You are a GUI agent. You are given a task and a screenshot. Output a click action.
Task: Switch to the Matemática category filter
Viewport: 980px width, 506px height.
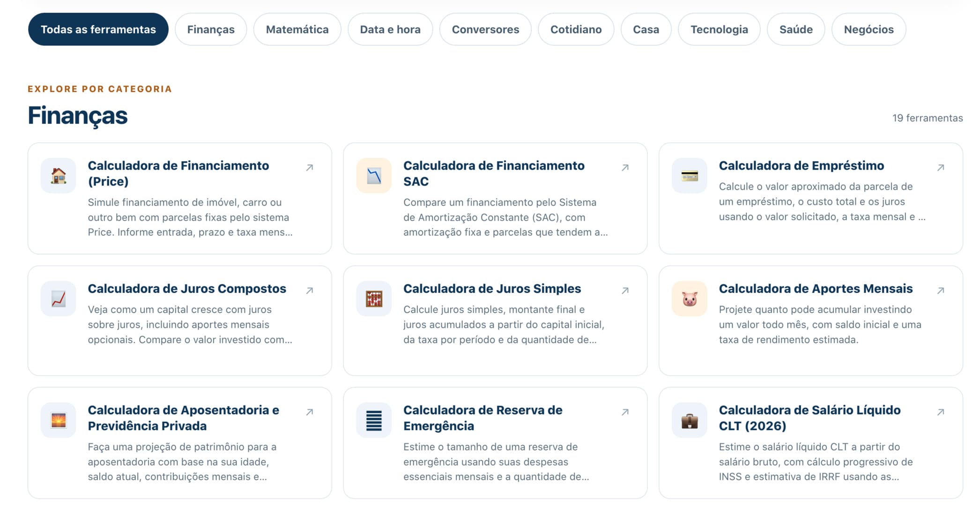pos(297,29)
